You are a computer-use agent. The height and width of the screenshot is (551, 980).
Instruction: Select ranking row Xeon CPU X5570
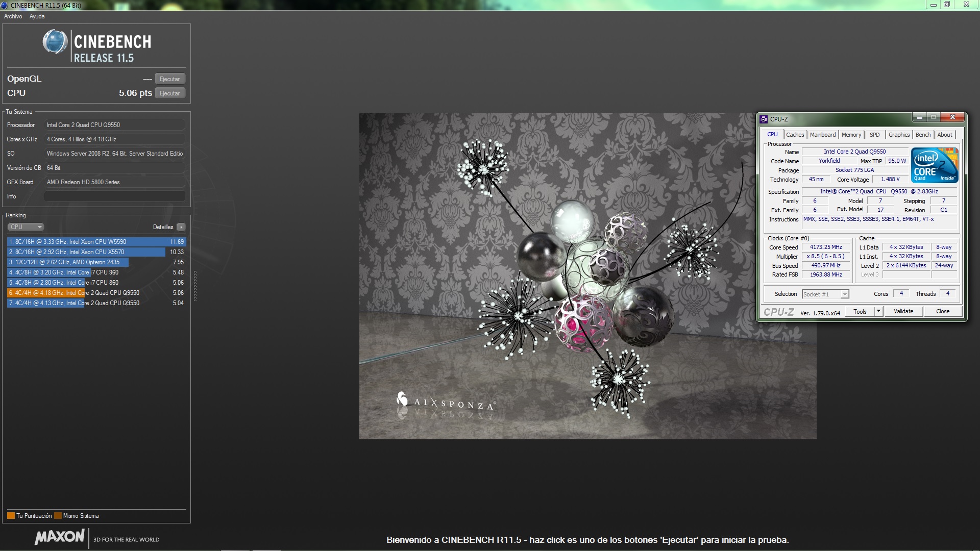point(96,252)
